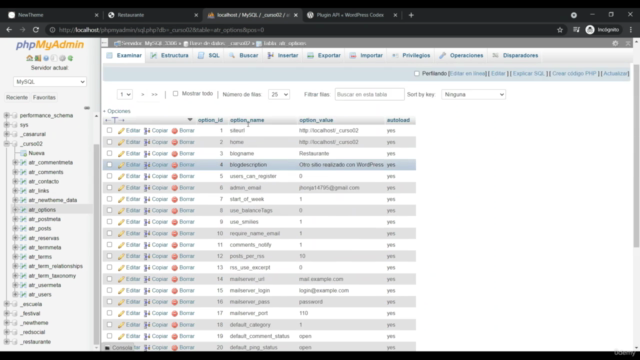Click table icon of atr_posts in tree
This screenshot has width=640, height=360.
point(23,229)
